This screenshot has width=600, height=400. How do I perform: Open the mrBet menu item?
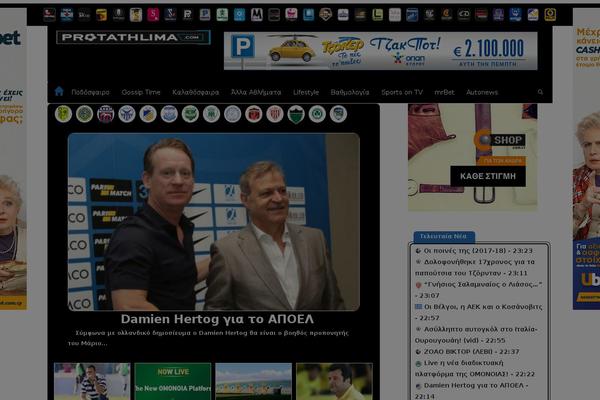tap(444, 92)
